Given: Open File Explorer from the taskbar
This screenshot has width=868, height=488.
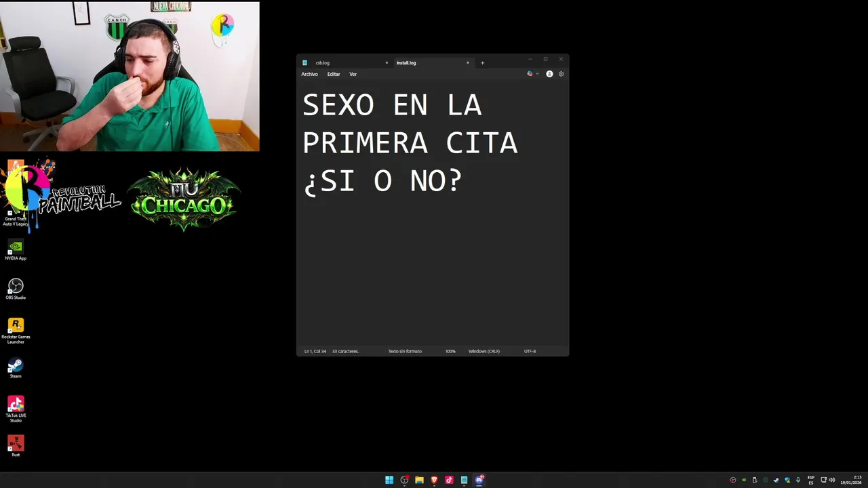Looking at the screenshot, I should [419, 480].
